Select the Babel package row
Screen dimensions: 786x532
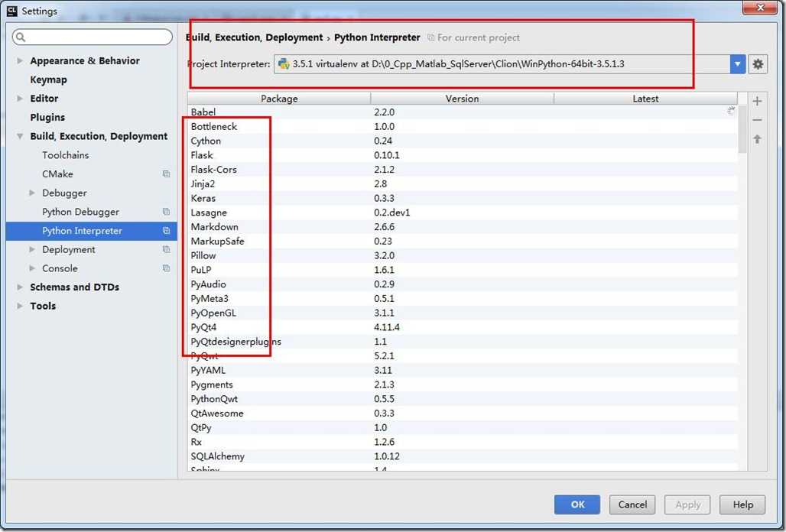(x=462, y=112)
